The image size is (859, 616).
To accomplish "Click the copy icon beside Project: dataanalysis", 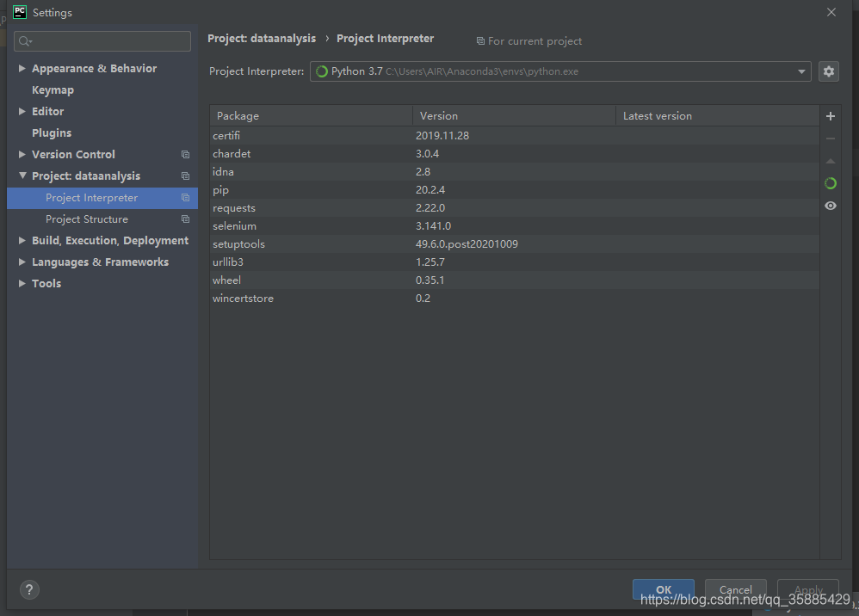I will pyautogui.click(x=186, y=176).
